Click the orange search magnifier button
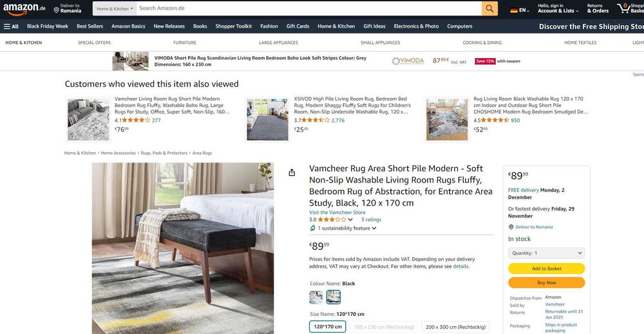Viewport: 644px width, 334px height. click(489, 8)
